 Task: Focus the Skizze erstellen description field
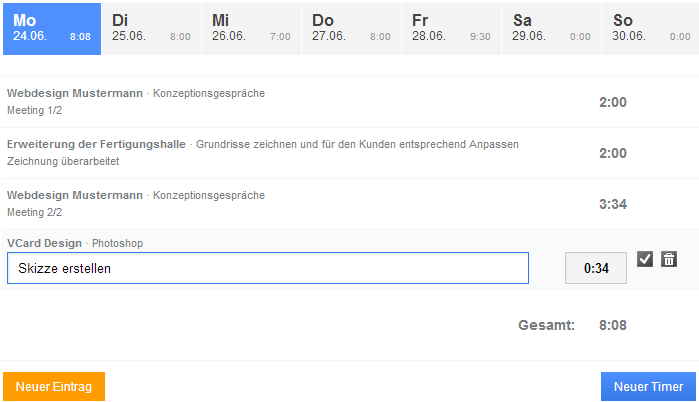click(x=268, y=268)
